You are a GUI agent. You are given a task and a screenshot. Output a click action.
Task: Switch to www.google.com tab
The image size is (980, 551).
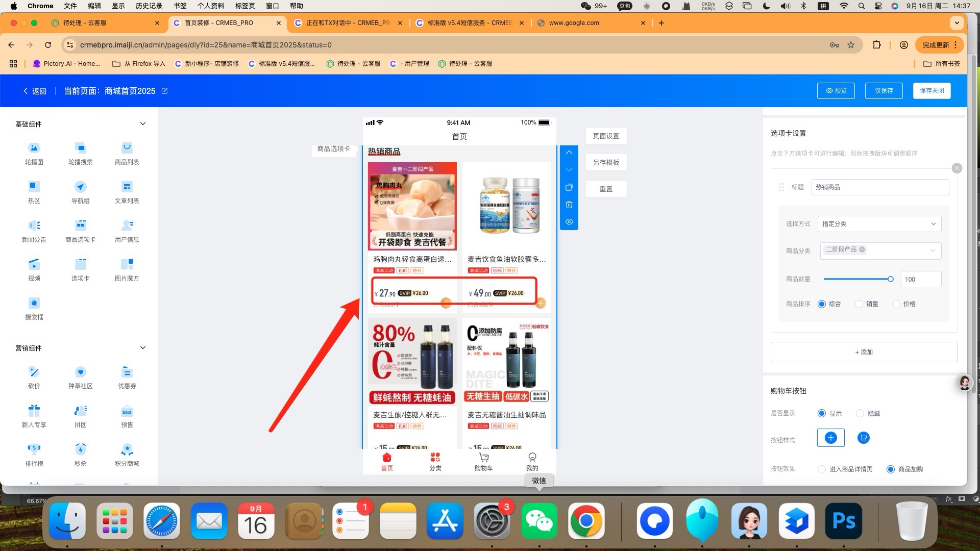click(x=591, y=23)
